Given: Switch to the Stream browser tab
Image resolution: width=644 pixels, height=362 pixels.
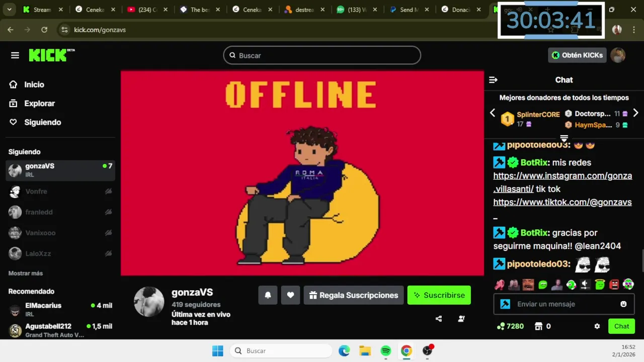Looking at the screenshot, I should [42, 10].
